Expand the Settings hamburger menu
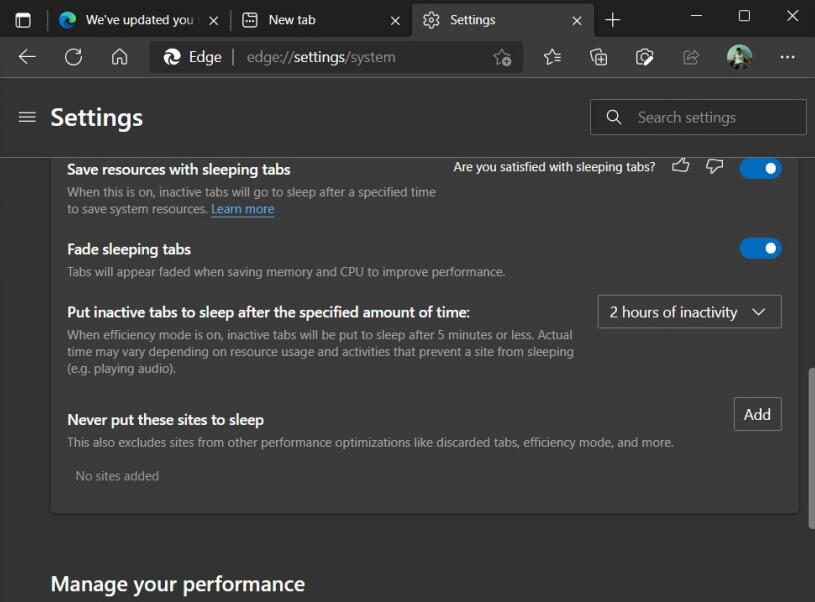This screenshot has width=815, height=602. click(x=27, y=117)
